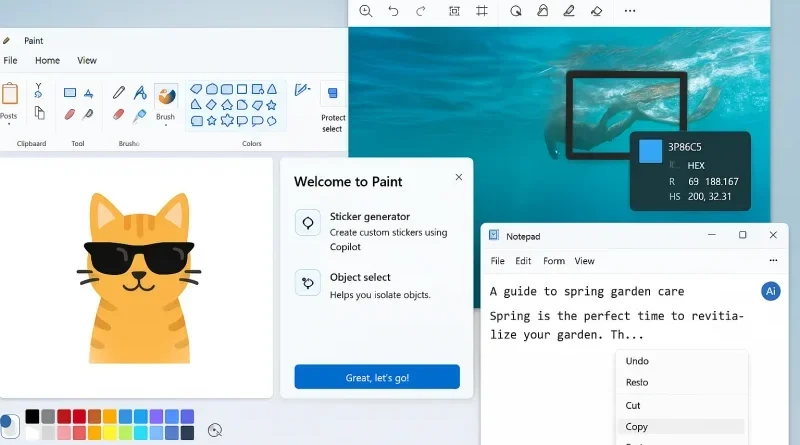
Task: Click the Object select heading
Action: click(360, 277)
